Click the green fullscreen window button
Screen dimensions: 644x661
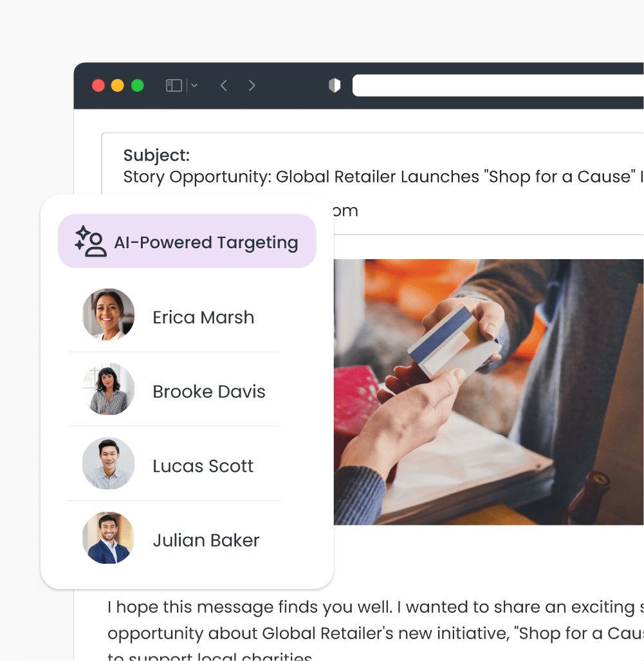pyautogui.click(x=138, y=86)
